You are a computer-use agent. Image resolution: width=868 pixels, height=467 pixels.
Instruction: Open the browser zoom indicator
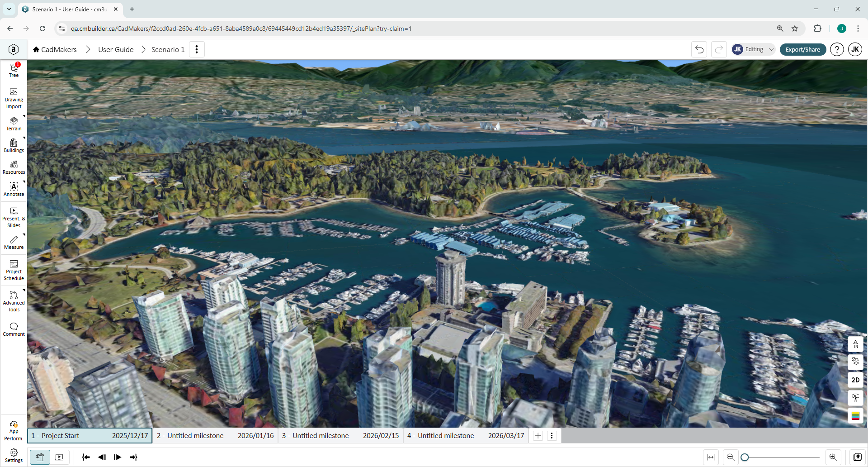pyautogui.click(x=780, y=29)
